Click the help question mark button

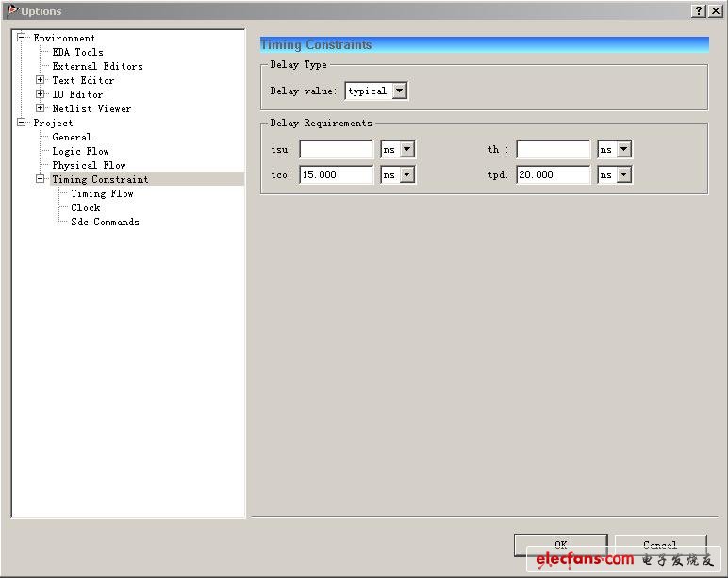point(699,11)
